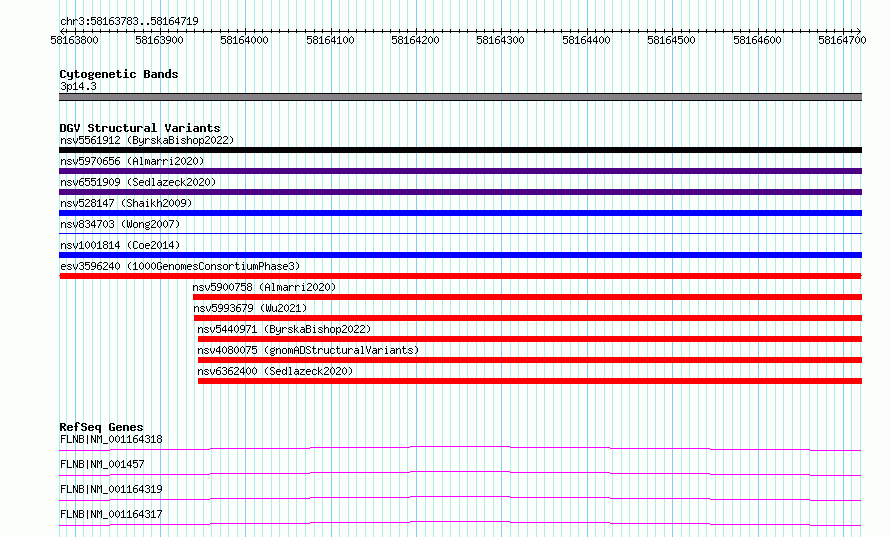Open gene FLNB|NM_001164317 label
This screenshot has width=890, height=537.
(x=111, y=514)
